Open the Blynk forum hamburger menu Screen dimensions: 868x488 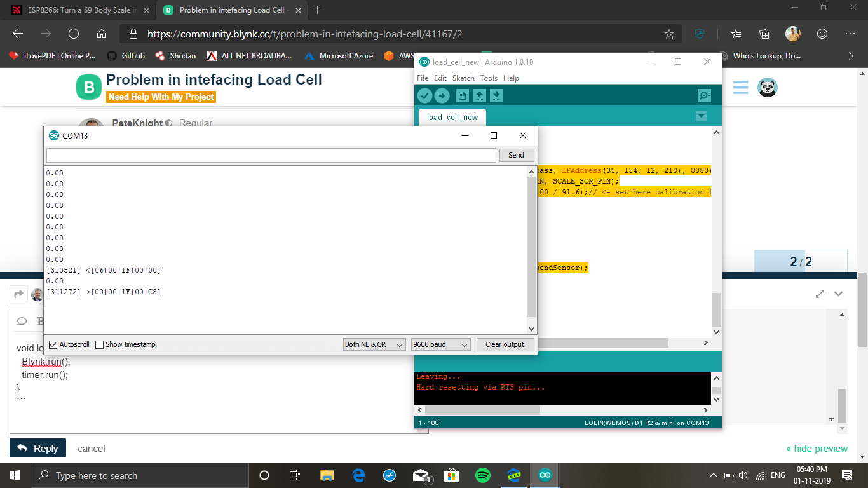point(740,88)
